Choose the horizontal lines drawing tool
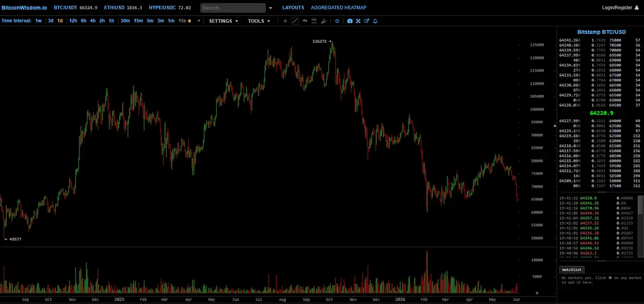 [x=314, y=21]
